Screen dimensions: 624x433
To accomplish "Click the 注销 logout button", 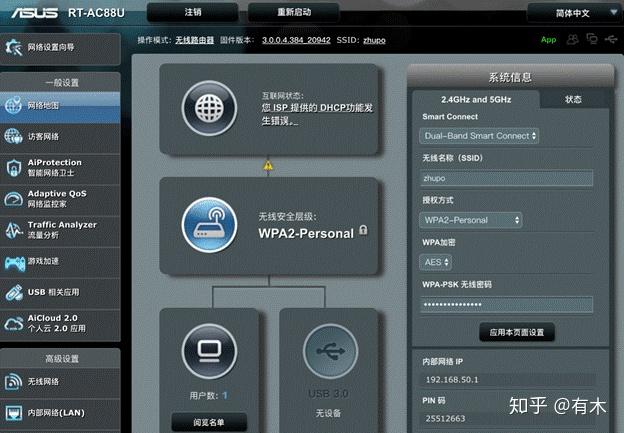I will pos(193,12).
